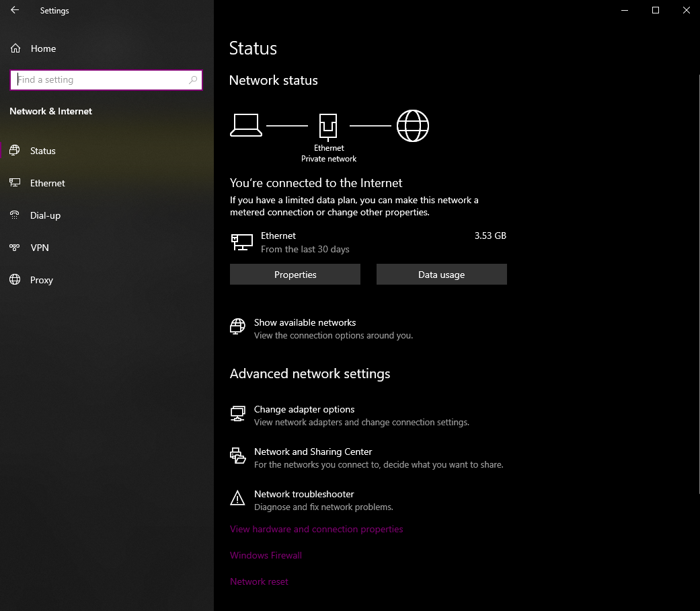Select the Status globe icon in sidebar
The width and height of the screenshot is (700, 611).
15,151
